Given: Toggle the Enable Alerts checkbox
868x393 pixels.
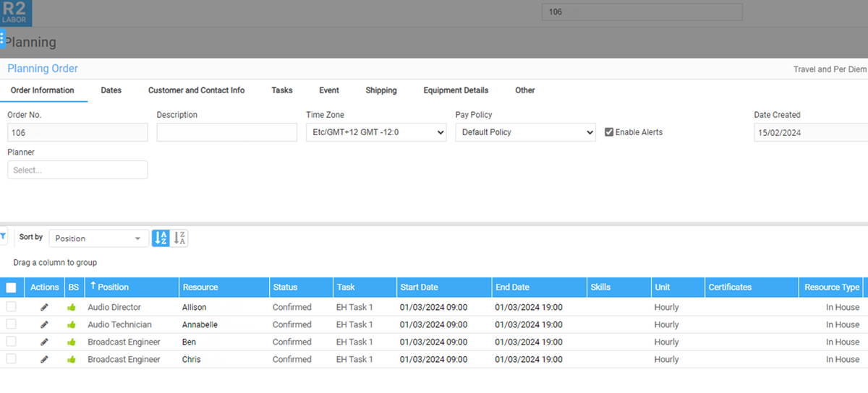Looking at the screenshot, I should tap(609, 132).
